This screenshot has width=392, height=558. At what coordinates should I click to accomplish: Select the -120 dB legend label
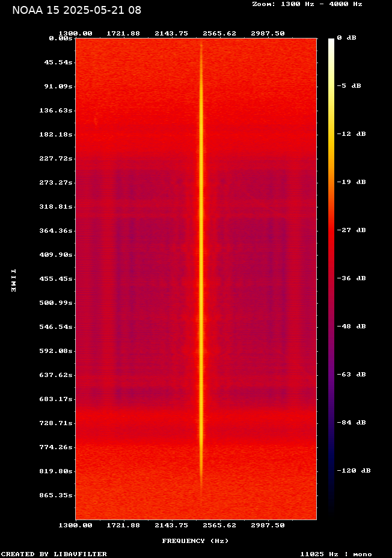coord(354,470)
